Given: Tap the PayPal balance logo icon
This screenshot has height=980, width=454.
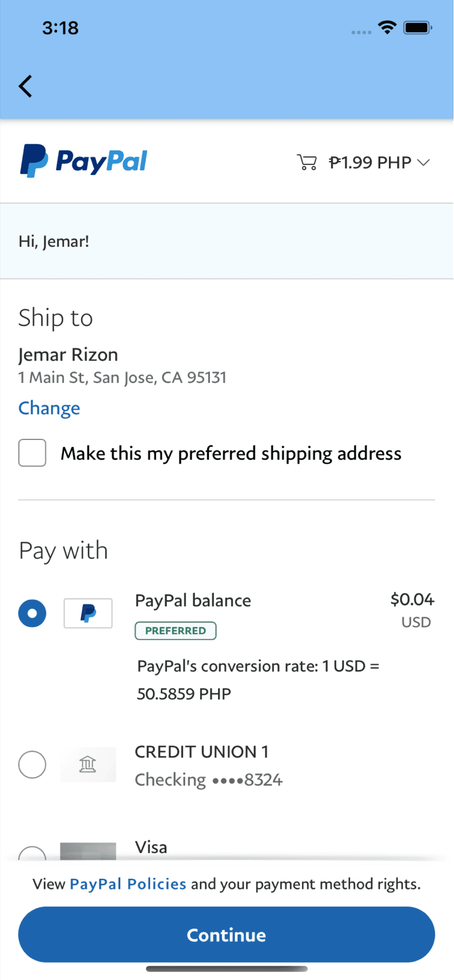Looking at the screenshot, I should (88, 613).
